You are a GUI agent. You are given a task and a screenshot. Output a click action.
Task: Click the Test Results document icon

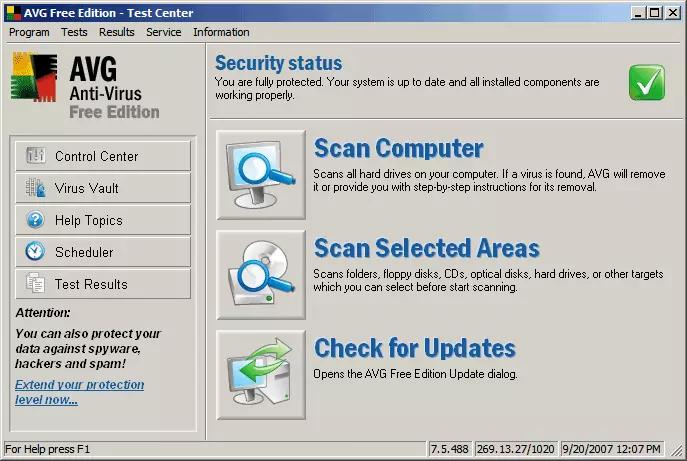36,284
